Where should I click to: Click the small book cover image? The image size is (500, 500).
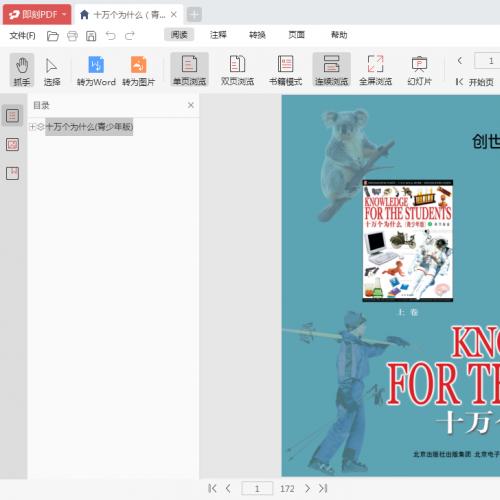click(x=408, y=241)
